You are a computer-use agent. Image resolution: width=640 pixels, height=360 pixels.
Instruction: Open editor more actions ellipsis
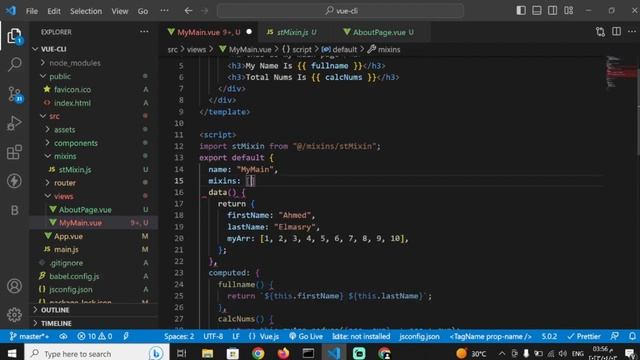point(632,32)
